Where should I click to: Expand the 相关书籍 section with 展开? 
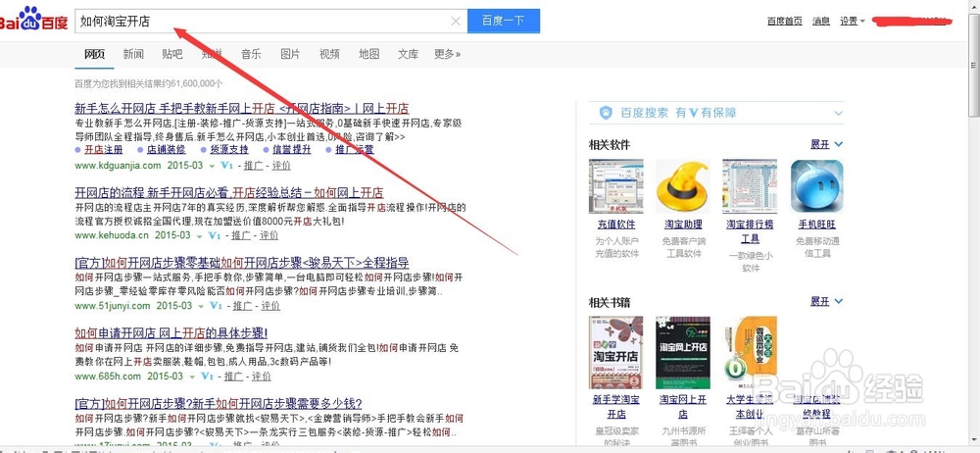tap(826, 302)
